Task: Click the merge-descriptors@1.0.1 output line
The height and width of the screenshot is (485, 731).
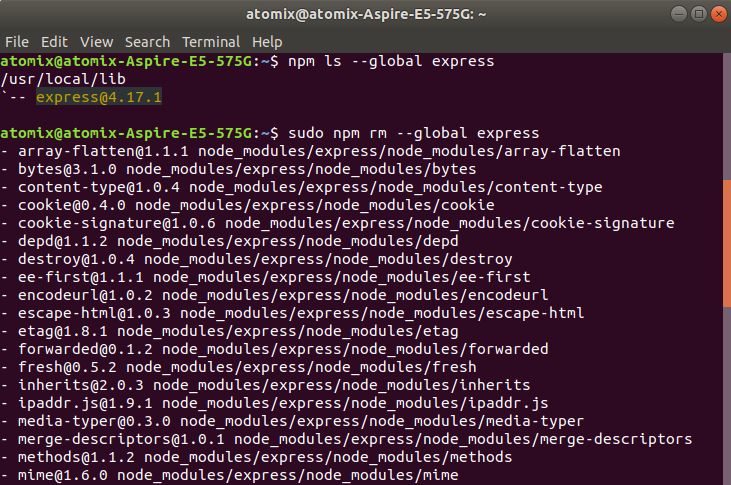Action: 346,439
